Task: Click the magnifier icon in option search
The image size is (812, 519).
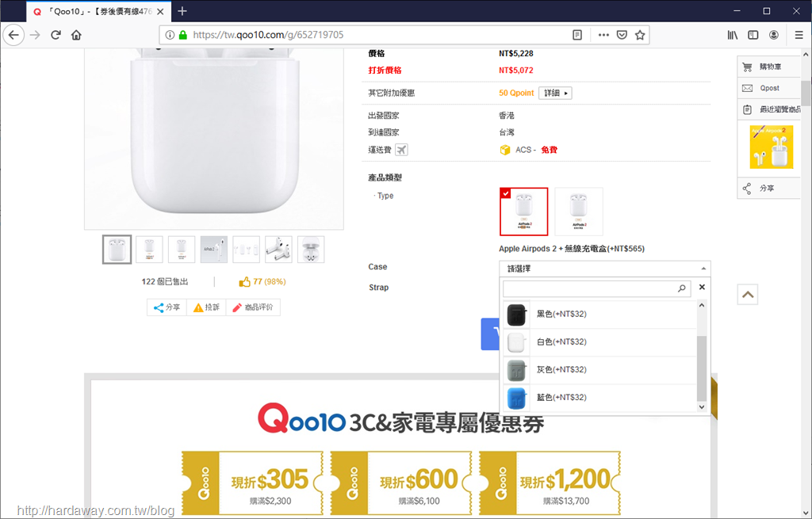Action: pos(681,288)
